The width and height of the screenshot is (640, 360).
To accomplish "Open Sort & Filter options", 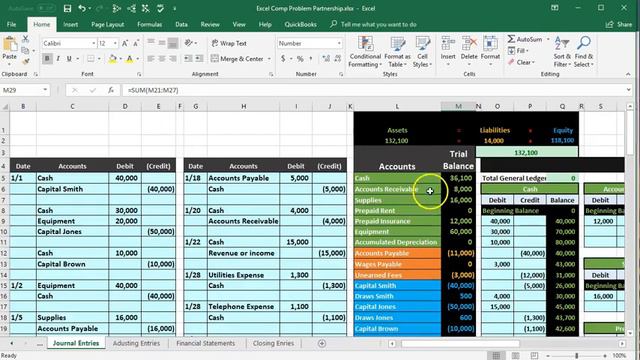I will [x=562, y=52].
